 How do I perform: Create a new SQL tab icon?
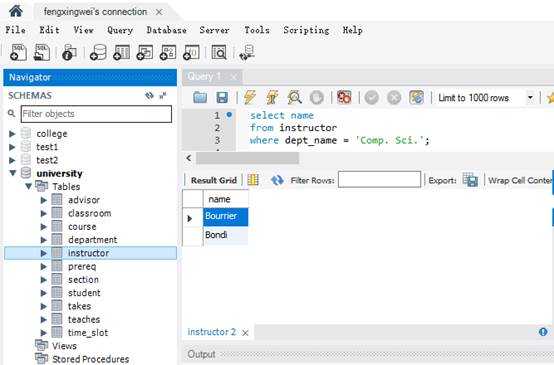(18, 53)
